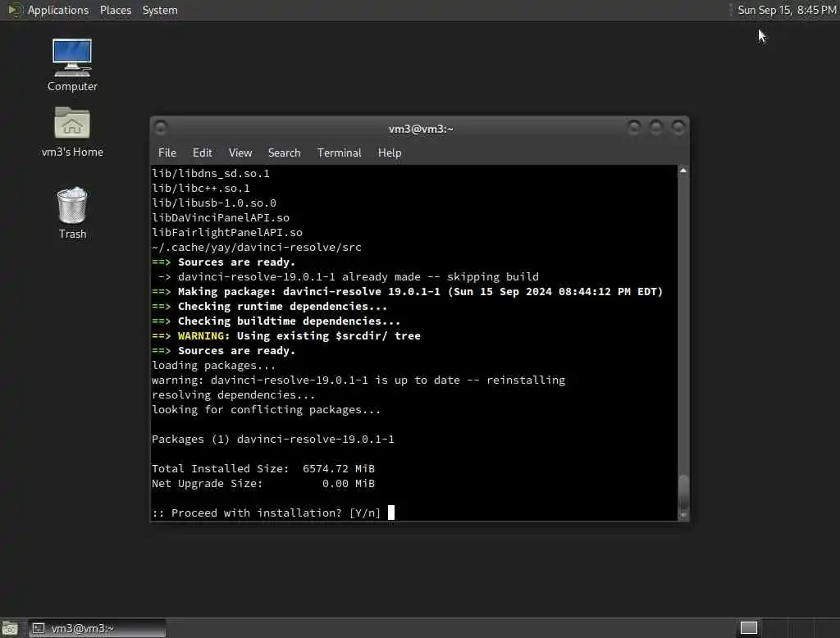Close the vm3@vm3 terminal window
This screenshot has height=638, width=840.
click(x=678, y=127)
